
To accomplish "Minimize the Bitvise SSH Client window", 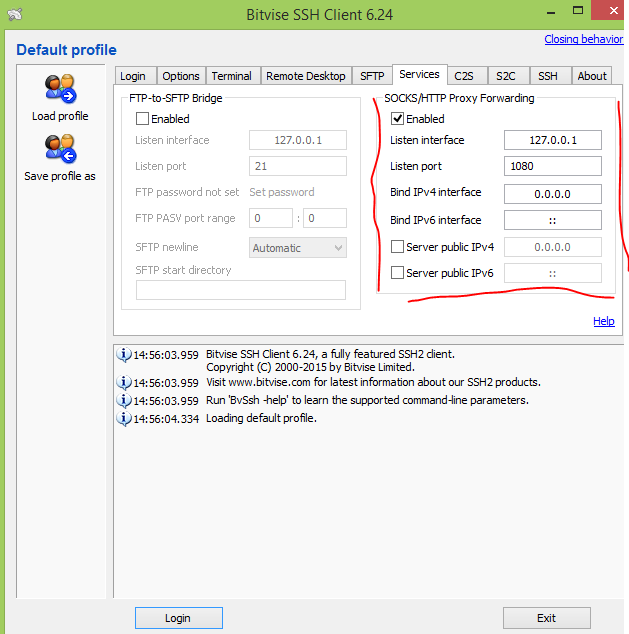I will click(x=551, y=12).
